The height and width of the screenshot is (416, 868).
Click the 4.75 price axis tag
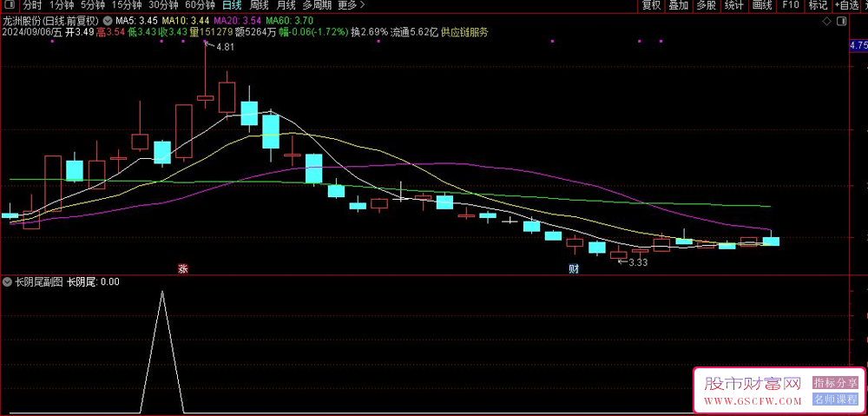pos(858,45)
